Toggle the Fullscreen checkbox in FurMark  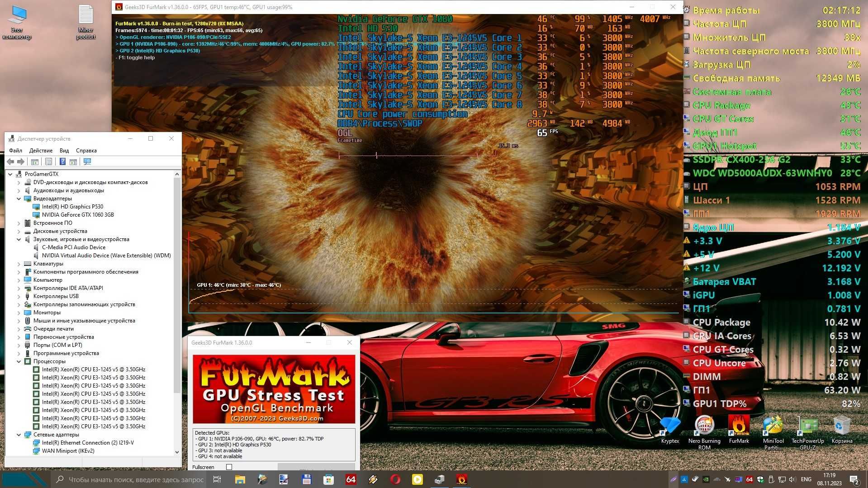[x=229, y=467]
